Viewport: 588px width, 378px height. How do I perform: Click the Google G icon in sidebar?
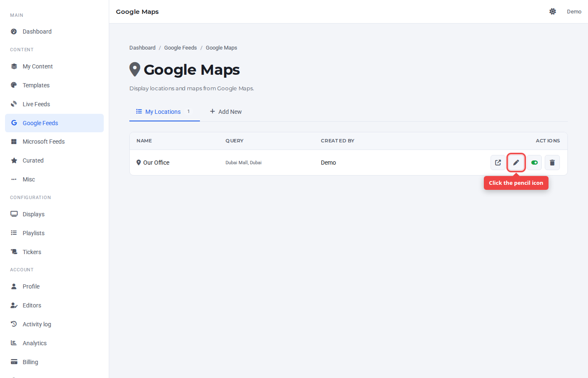(x=14, y=123)
